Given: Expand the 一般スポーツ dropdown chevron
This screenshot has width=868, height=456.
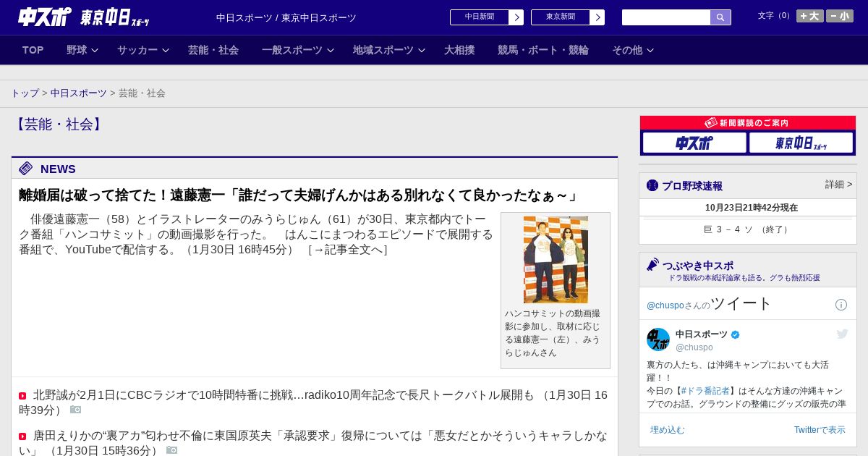Looking at the screenshot, I should pos(331,51).
